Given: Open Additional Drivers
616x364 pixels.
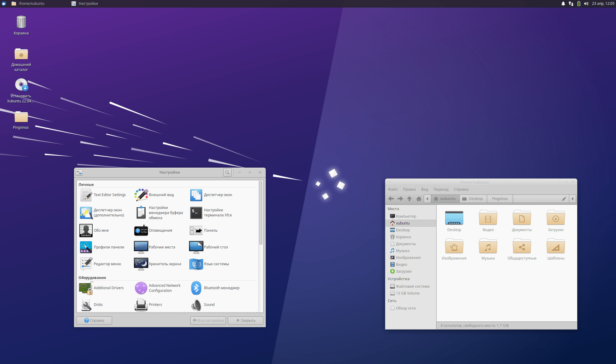Looking at the screenshot, I should pos(102,288).
